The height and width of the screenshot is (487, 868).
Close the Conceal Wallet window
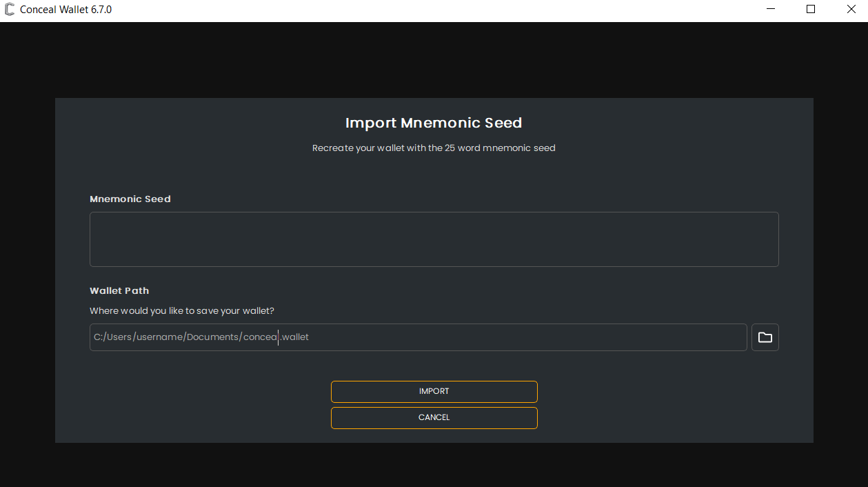(851, 10)
